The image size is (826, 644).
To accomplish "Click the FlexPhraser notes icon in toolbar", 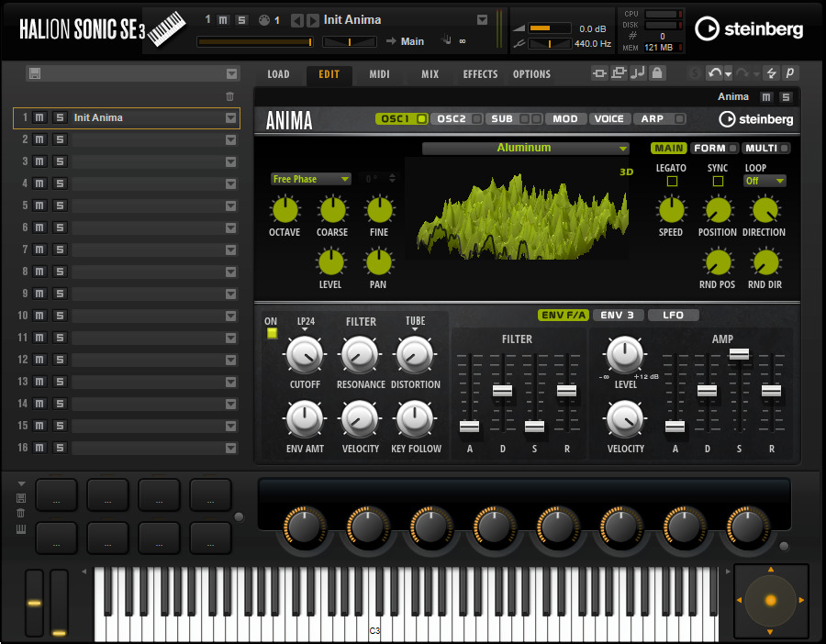I will (x=638, y=73).
